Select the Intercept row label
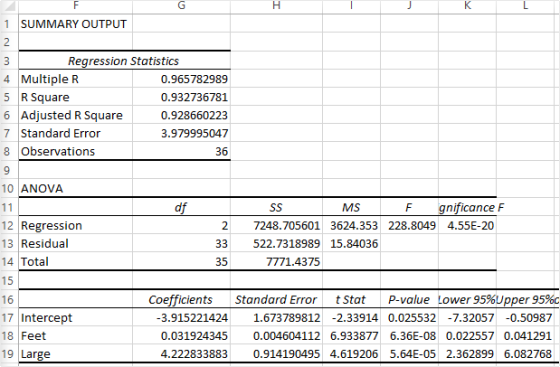The image size is (560, 367). pyautogui.click(x=75, y=317)
